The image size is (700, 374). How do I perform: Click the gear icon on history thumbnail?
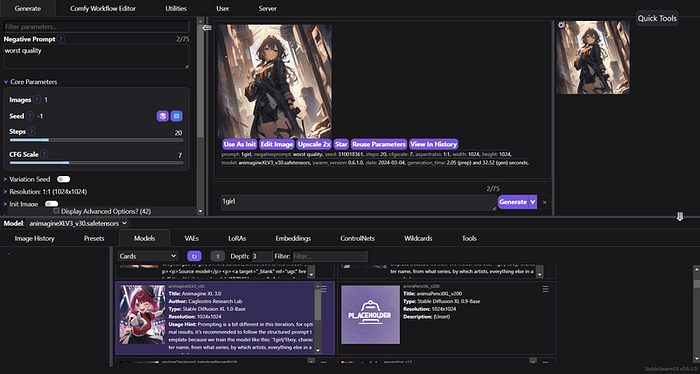click(x=561, y=25)
